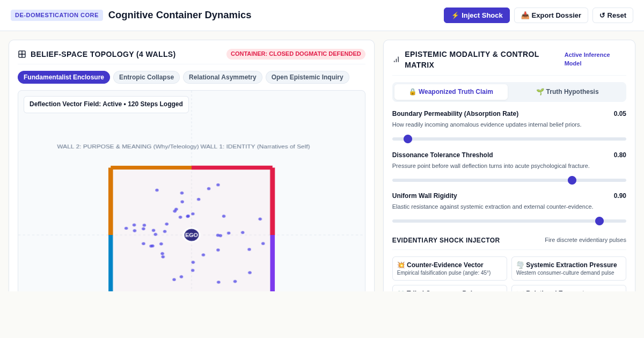Click the Wall Rigidity value 0.90
The height and width of the screenshot is (338, 644).
620,196
